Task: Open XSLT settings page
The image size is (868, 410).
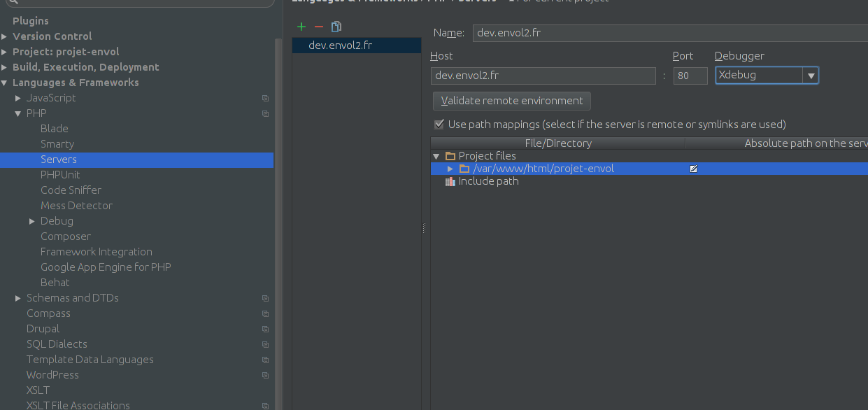Action: point(38,390)
